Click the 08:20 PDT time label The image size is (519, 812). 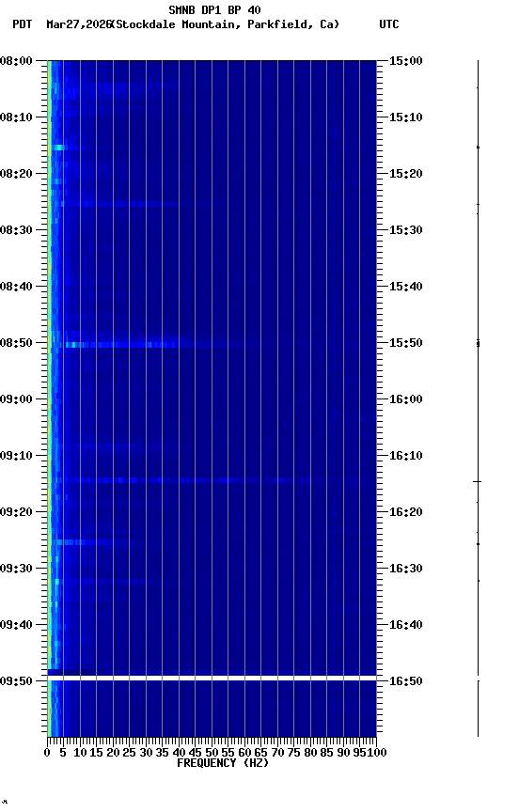(16, 174)
